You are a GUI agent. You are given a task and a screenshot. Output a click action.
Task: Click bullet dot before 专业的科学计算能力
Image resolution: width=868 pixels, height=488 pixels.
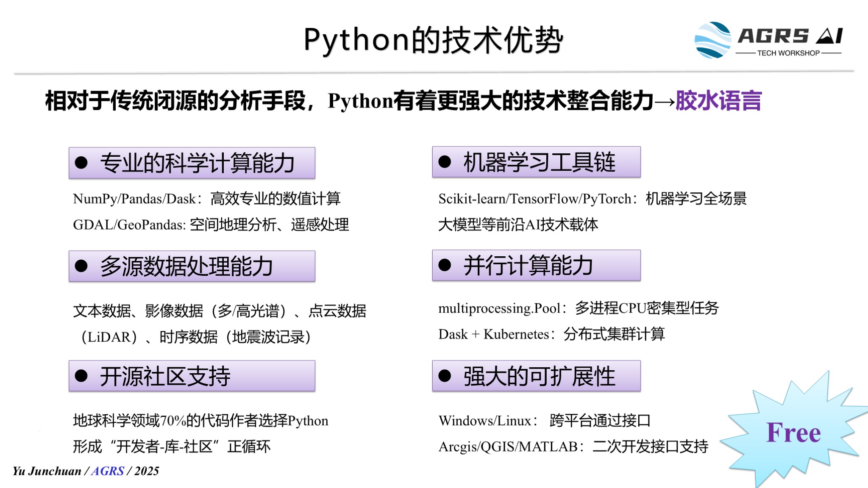pos(81,163)
